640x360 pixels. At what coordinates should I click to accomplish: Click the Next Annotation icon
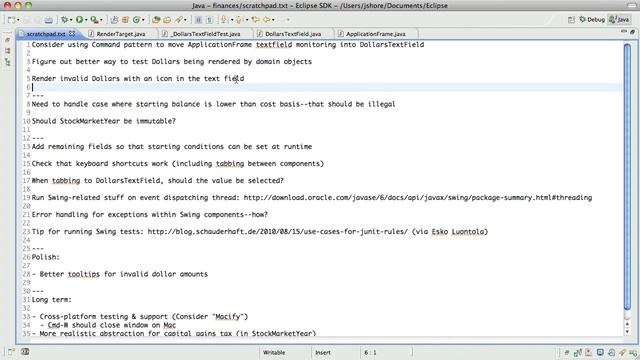[x=224, y=20]
